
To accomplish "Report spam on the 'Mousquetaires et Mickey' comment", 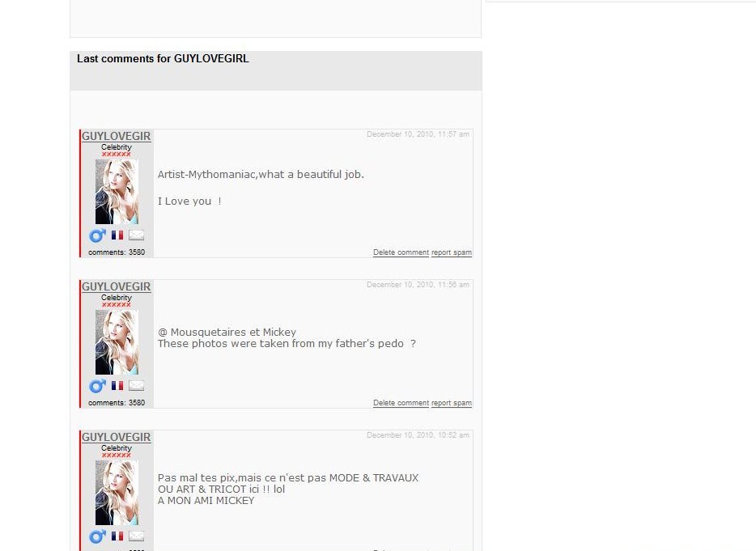I will [452, 402].
